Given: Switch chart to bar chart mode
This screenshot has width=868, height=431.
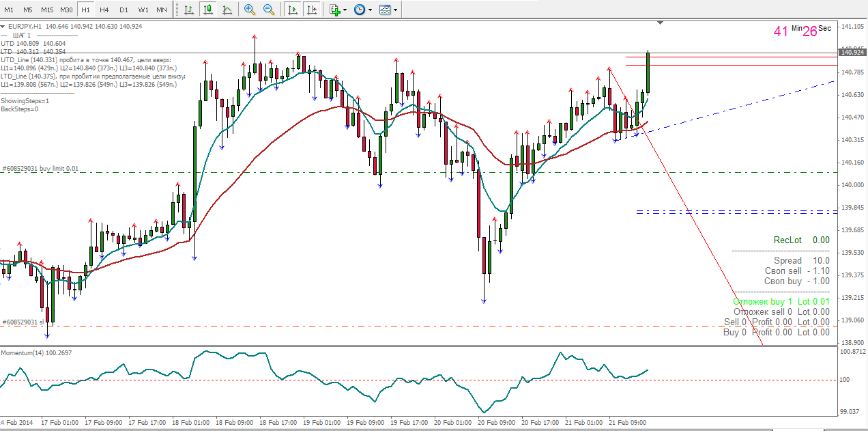Looking at the screenshot, I should coord(188,10).
